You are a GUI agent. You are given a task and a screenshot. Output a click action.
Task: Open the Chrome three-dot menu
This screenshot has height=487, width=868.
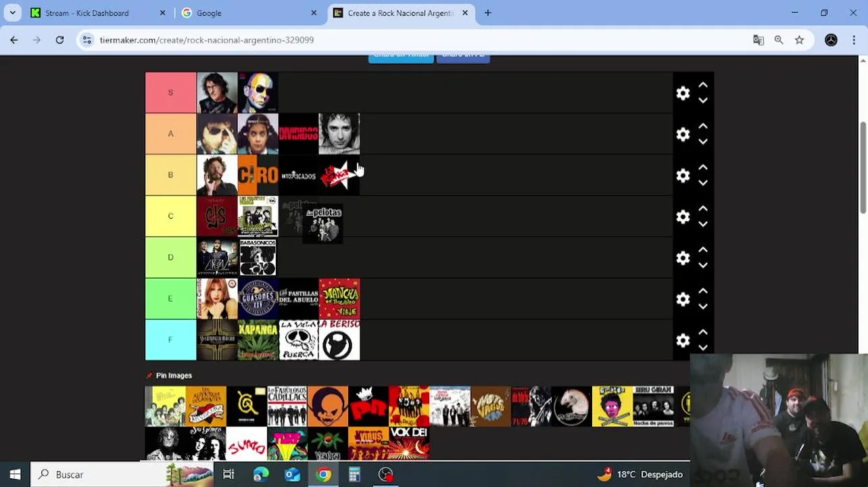point(854,40)
